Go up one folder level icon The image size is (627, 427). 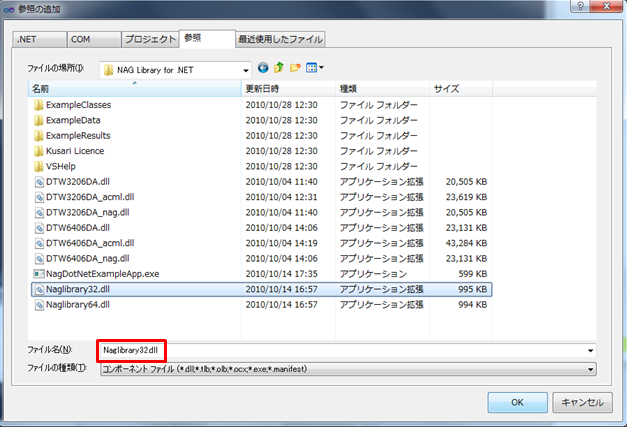279,68
